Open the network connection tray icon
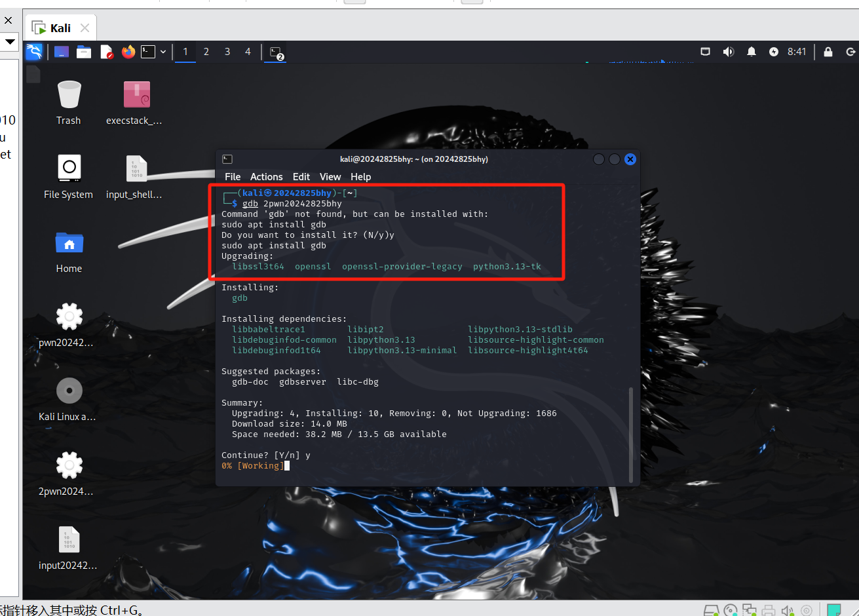Viewport: 859px width, 616px height. coord(706,52)
